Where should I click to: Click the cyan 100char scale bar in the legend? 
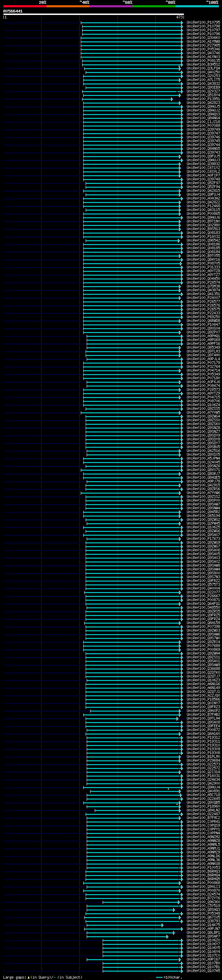click(x=159, y=977)
